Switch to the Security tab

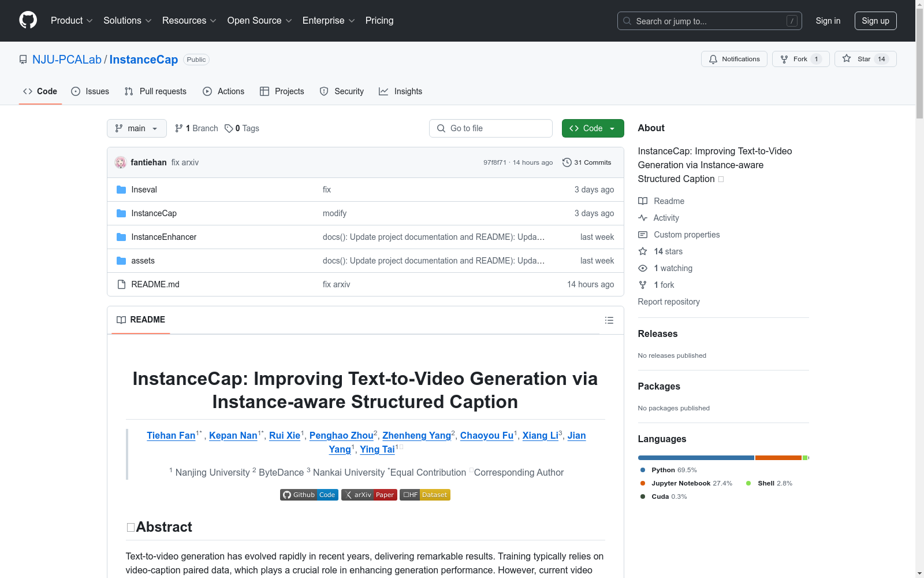[x=342, y=91]
